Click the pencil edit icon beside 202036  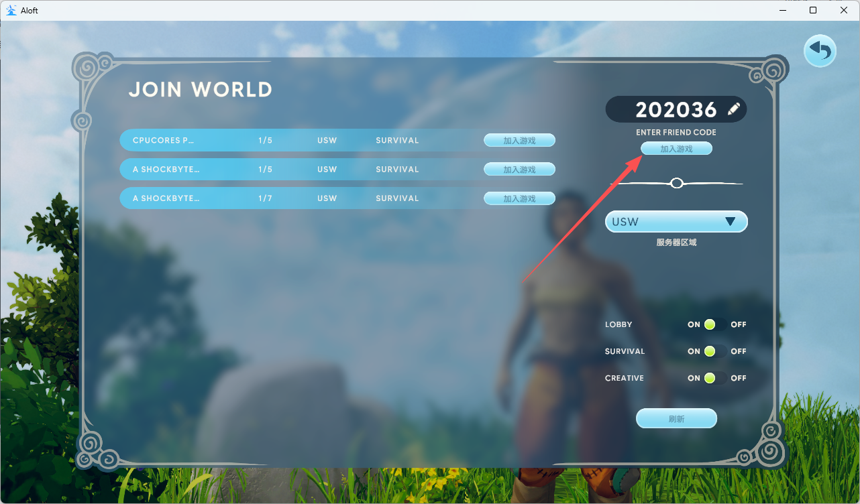tap(734, 109)
